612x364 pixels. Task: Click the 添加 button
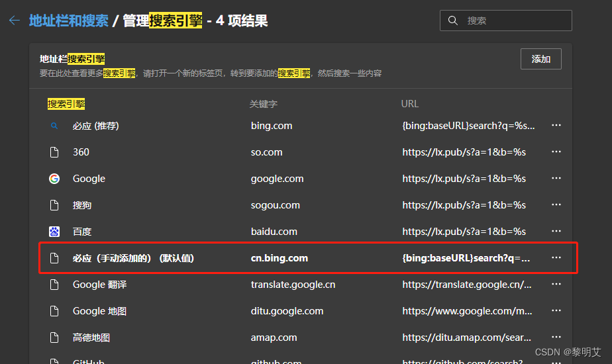point(541,59)
